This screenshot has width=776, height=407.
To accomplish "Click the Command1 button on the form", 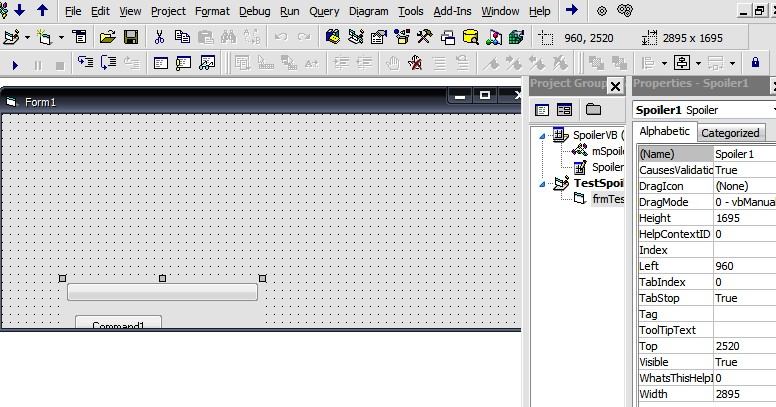I will [118, 323].
